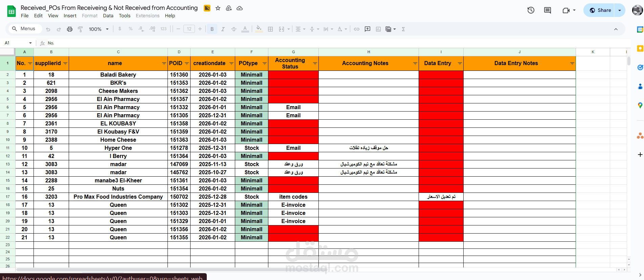
Task: Redo the last action
Action: click(x=59, y=29)
